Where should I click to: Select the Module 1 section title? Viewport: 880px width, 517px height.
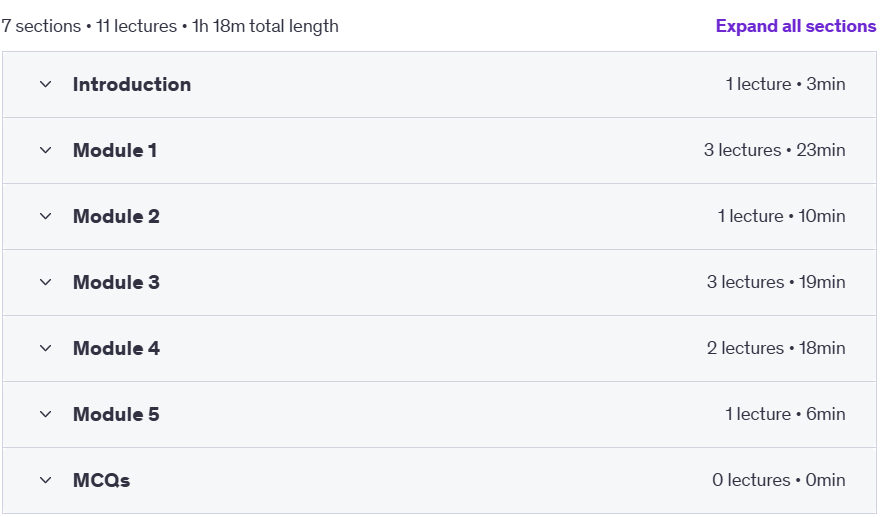point(114,150)
